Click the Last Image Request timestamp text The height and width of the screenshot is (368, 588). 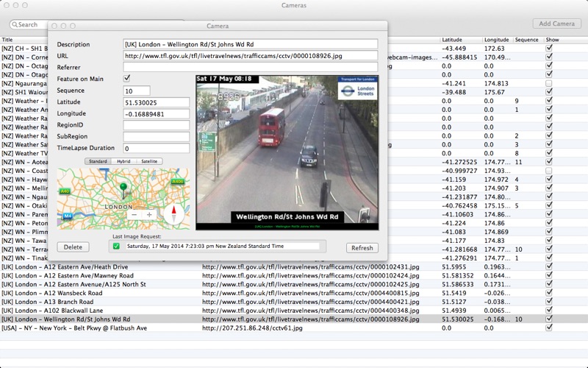(x=205, y=247)
